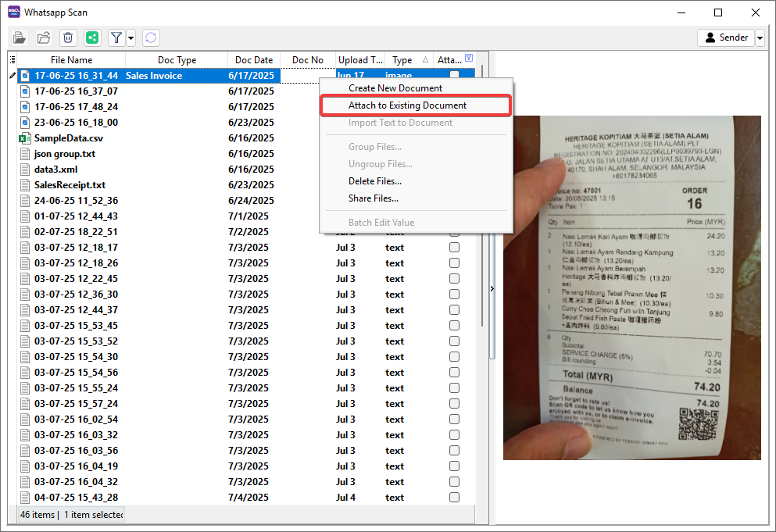Screen dimensions: 776x532
Task: Select file row 03-07-25 15_55_24
Action: click(246, 388)
